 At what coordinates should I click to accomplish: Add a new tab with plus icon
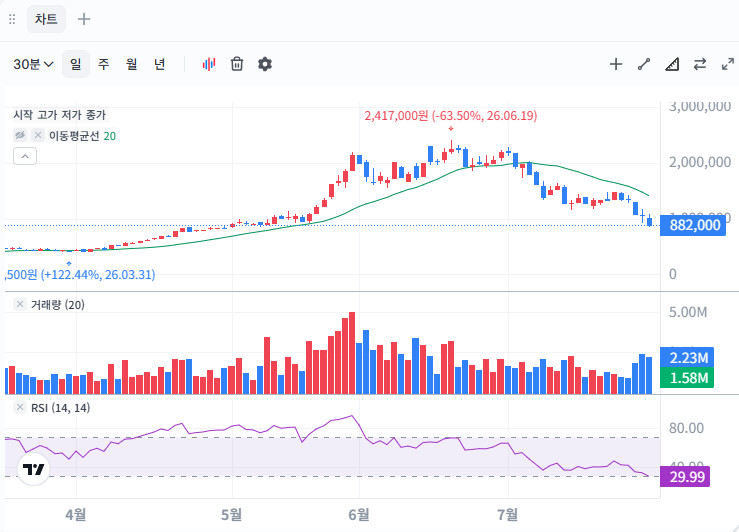[x=84, y=19]
